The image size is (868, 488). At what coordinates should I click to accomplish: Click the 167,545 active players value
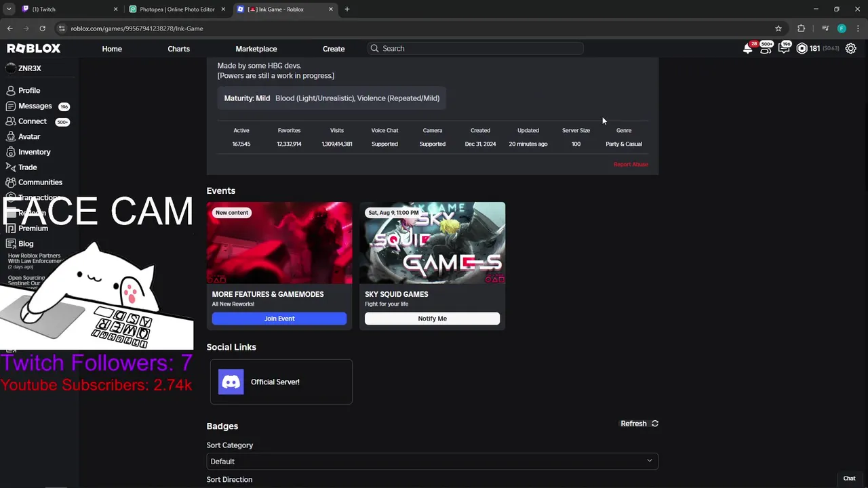click(241, 144)
